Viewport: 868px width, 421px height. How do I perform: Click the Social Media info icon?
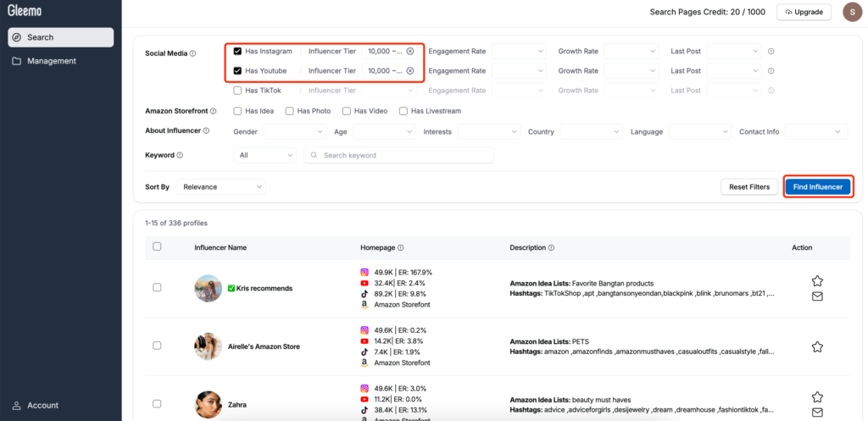192,53
